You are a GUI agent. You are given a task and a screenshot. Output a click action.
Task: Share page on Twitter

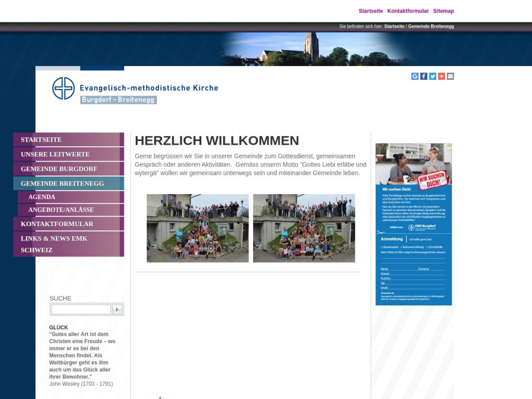point(433,76)
